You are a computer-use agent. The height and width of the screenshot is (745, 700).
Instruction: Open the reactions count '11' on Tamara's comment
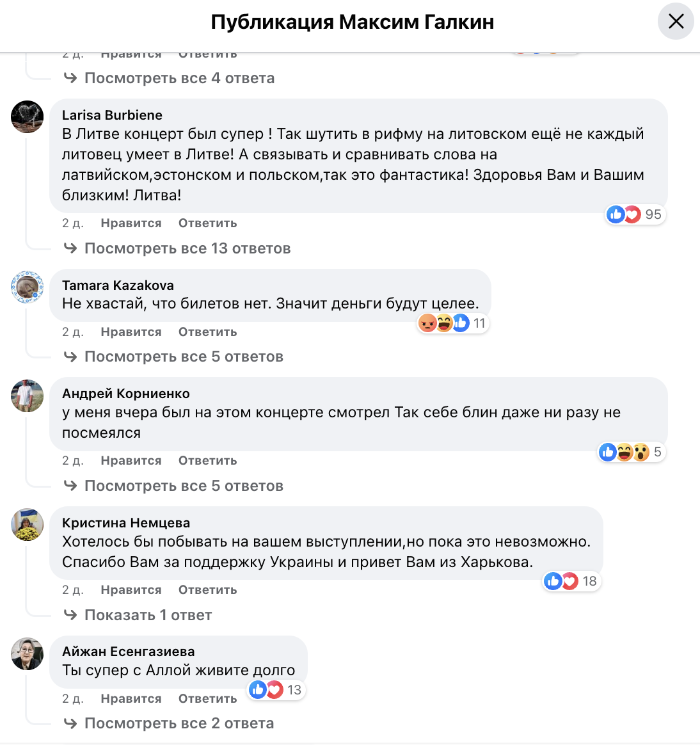[479, 323]
